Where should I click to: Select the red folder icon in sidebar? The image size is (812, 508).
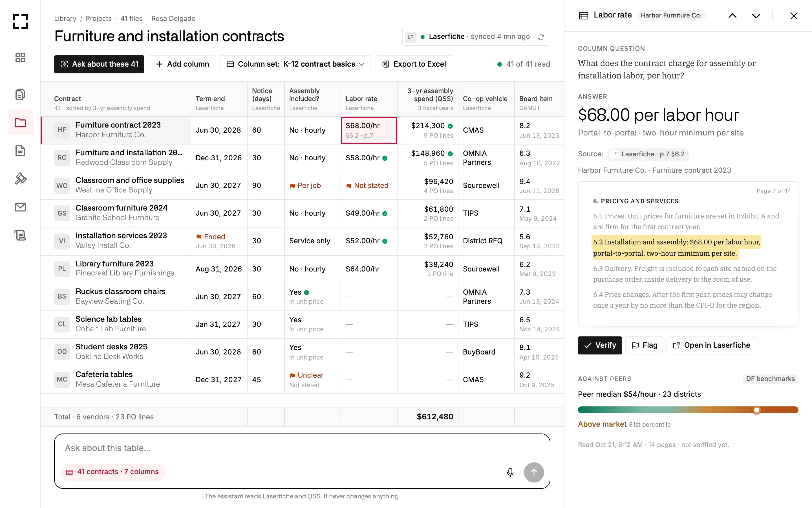pyautogui.click(x=20, y=123)
